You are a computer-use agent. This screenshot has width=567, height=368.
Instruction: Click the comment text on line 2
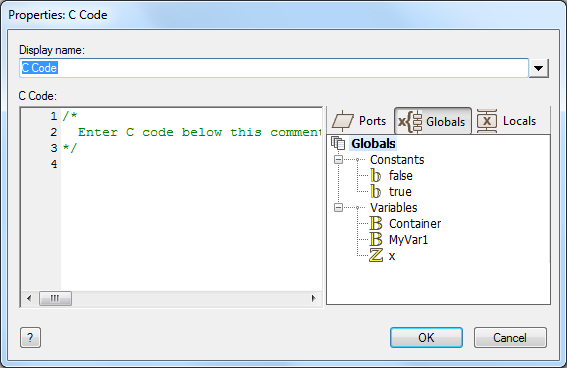[x=199, y=132]
